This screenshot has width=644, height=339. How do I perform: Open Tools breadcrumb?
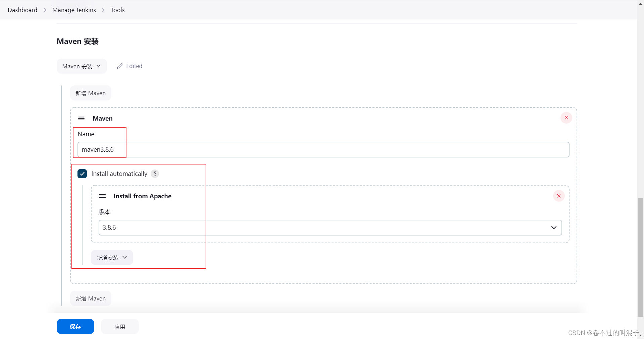(x=118, y=10)
